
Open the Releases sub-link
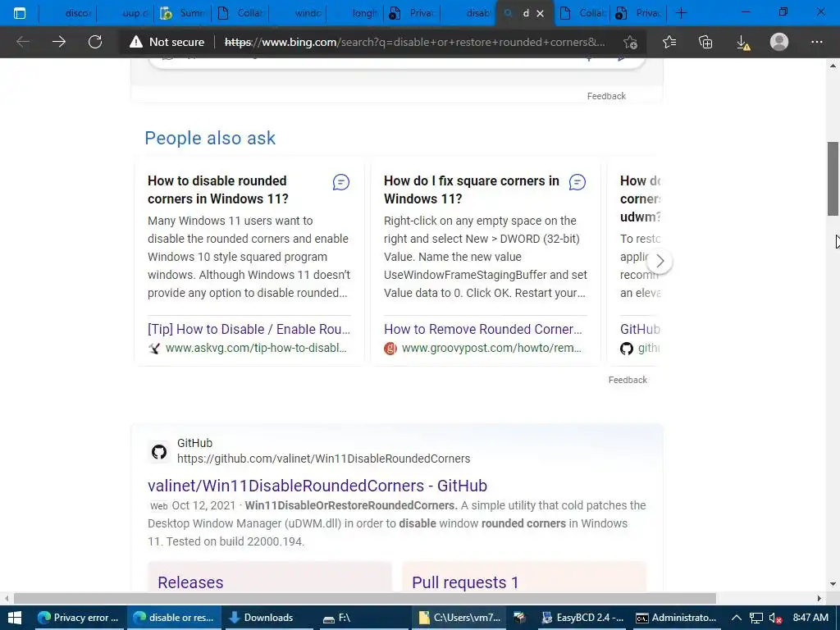pos(190,582)
